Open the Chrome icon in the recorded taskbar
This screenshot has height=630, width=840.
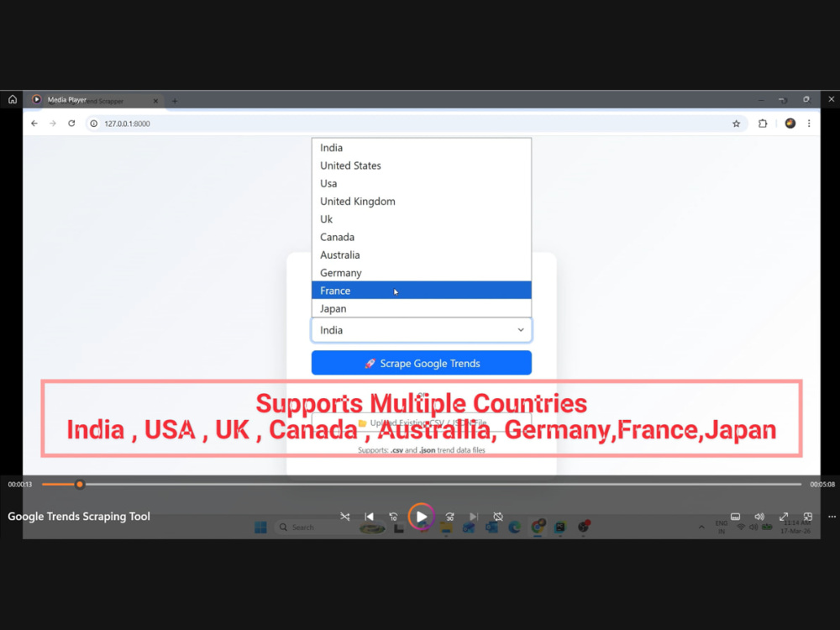point(538,528)
